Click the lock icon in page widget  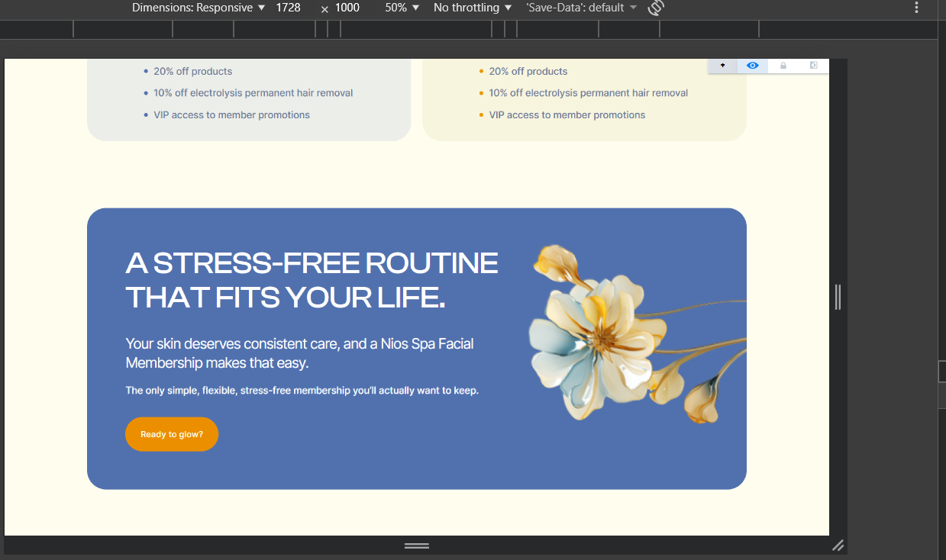783,66
